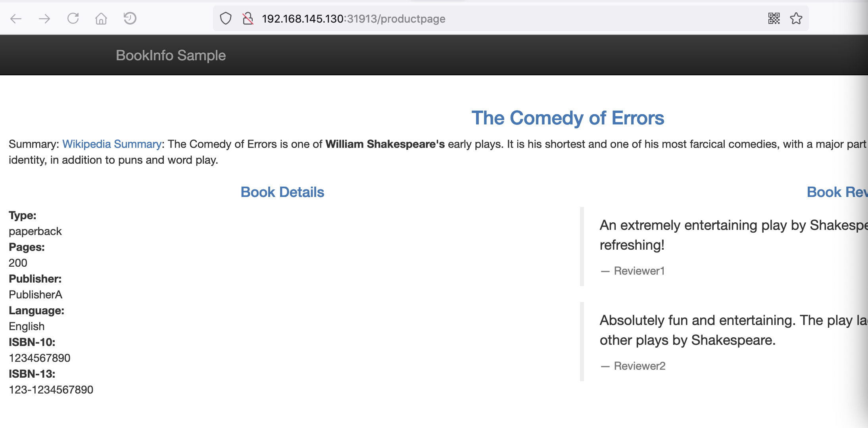Click the pages value 200
This screenshot has width=868, height=428.
18,263
